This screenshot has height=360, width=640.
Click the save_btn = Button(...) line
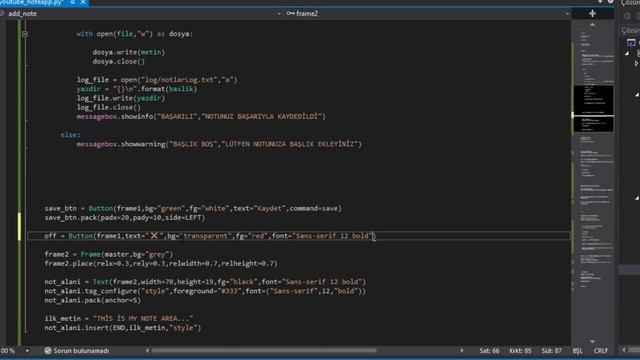[x=193, y=209]
